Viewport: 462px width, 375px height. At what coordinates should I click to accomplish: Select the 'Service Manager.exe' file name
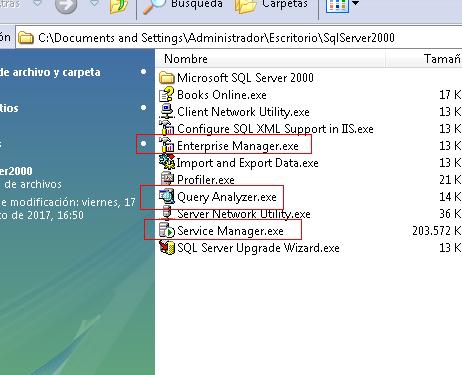tap(230, 231)
